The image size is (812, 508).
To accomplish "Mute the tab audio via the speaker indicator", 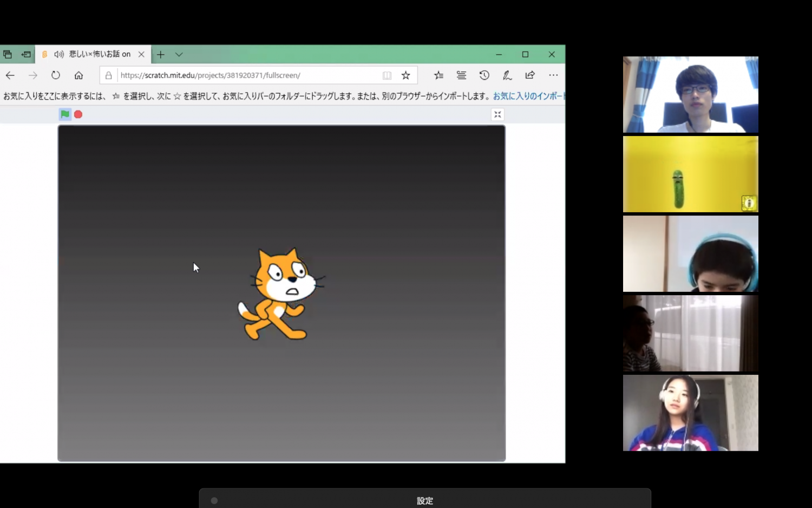I will click(x=58, y=54).
